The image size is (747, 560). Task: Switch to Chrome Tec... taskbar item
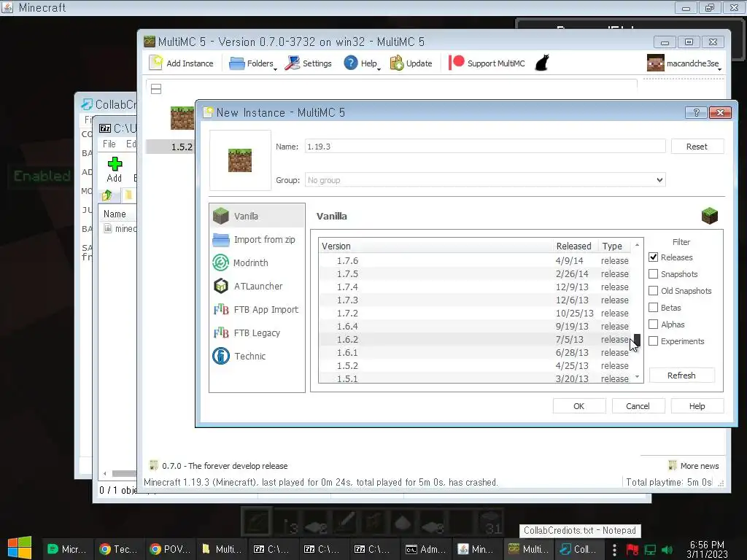tap(117, 549)
